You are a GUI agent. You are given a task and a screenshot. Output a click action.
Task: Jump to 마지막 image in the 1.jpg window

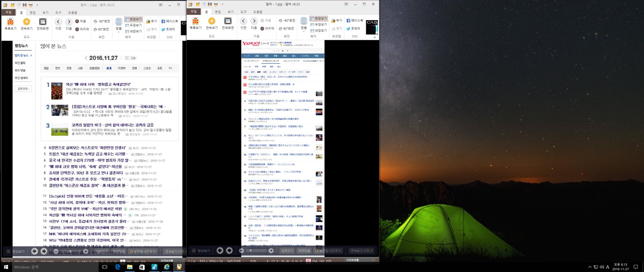pyautogui.click(x=267, y=28)
